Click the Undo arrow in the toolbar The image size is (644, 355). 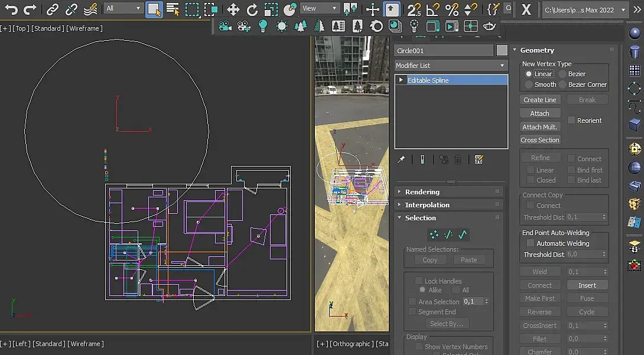11,9
